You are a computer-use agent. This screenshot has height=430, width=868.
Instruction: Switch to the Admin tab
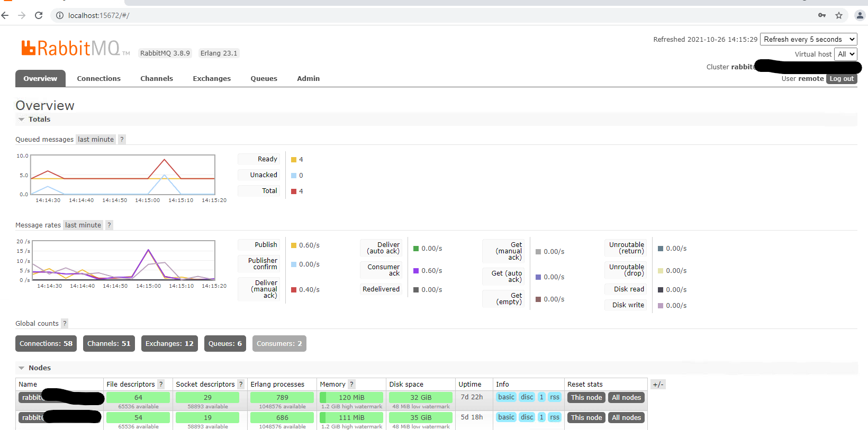[x=309, y=78]
